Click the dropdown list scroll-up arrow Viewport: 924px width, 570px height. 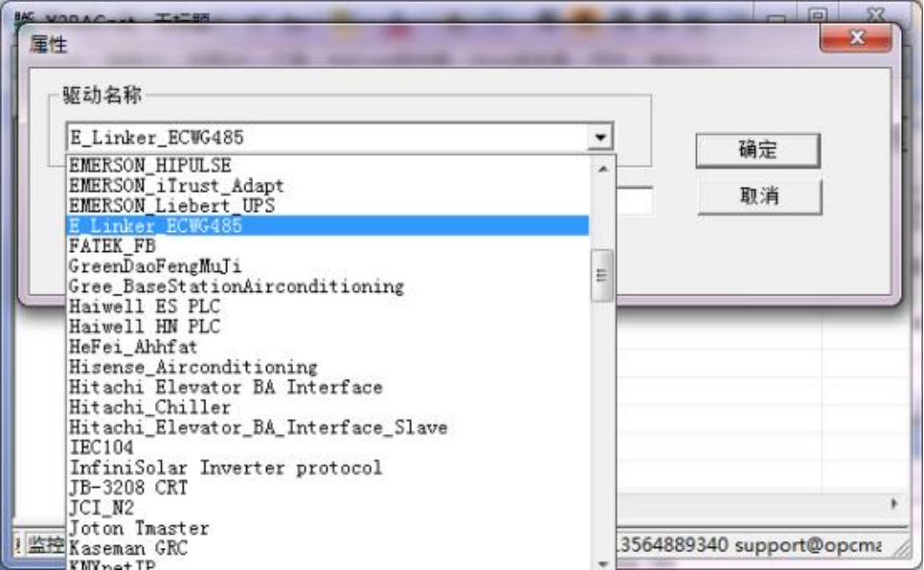(602, 169)
